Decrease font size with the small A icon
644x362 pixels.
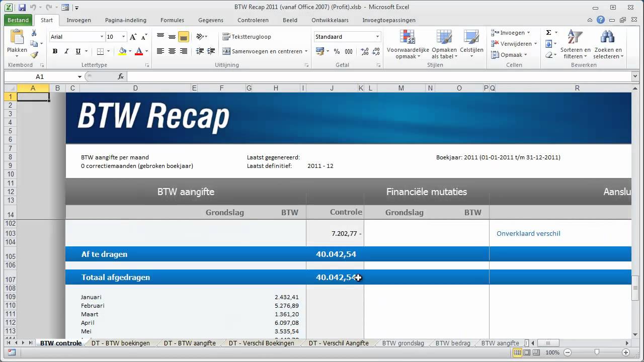pos(144,37)
